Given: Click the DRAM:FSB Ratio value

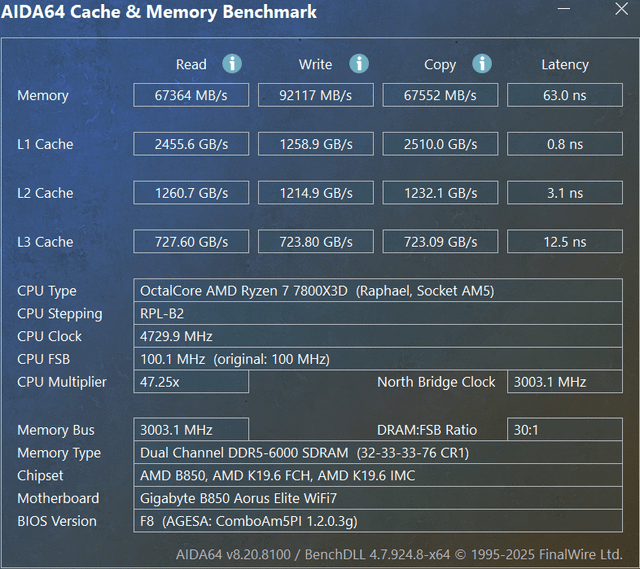Looking at the screenshot, I should coord(564,430).
